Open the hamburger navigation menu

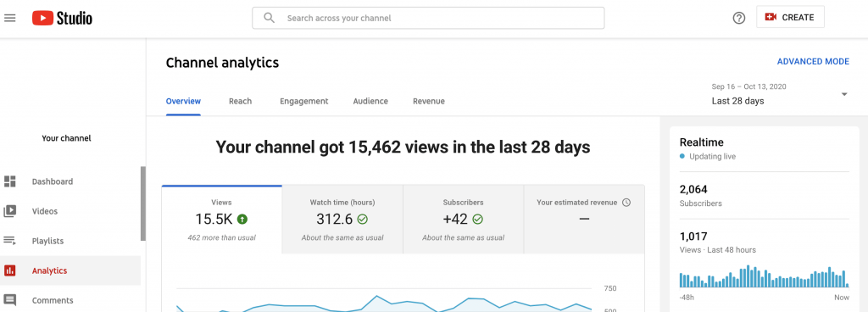pyautogui.click(x=9, y=19)
